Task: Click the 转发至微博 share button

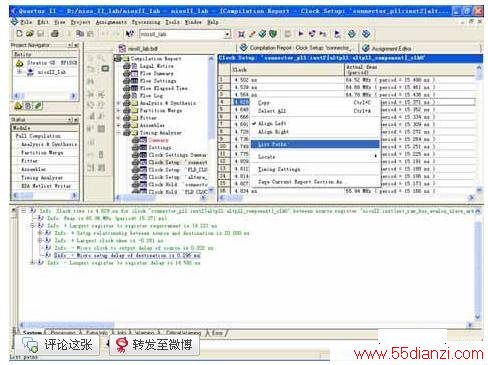Action: coord(154,345)
